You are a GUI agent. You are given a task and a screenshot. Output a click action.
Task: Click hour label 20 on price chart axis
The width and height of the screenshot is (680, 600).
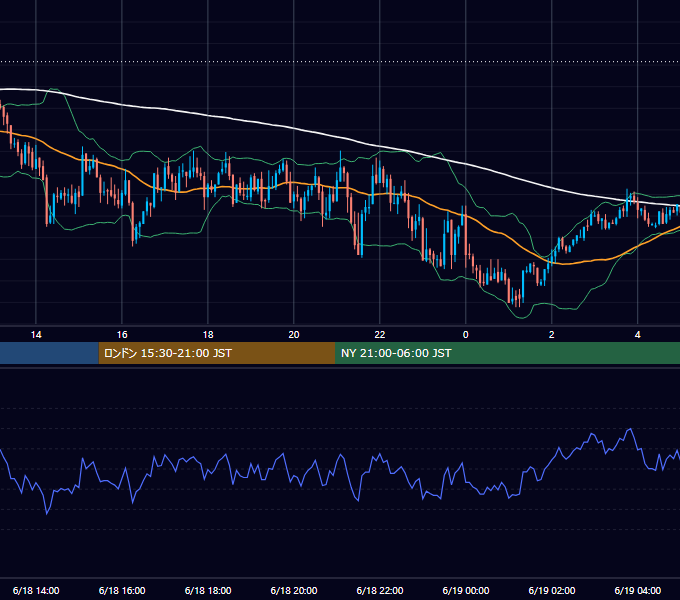point(294,335)
